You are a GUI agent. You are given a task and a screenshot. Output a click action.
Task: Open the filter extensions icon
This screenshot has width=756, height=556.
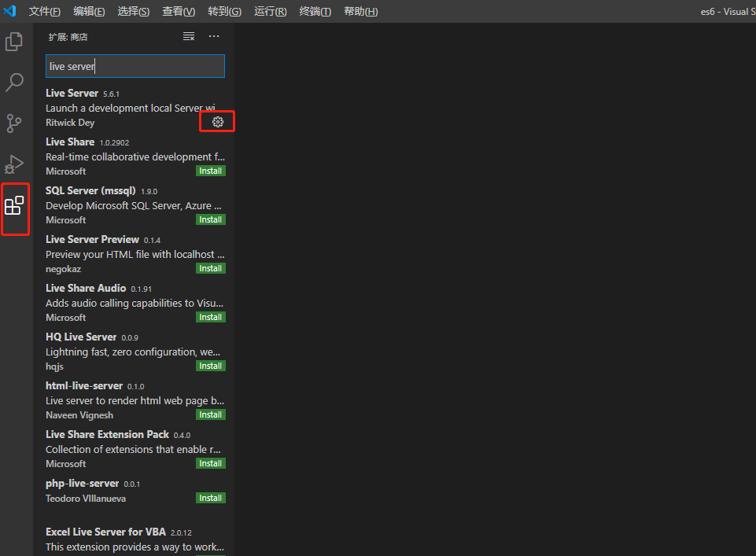point(187,36)
